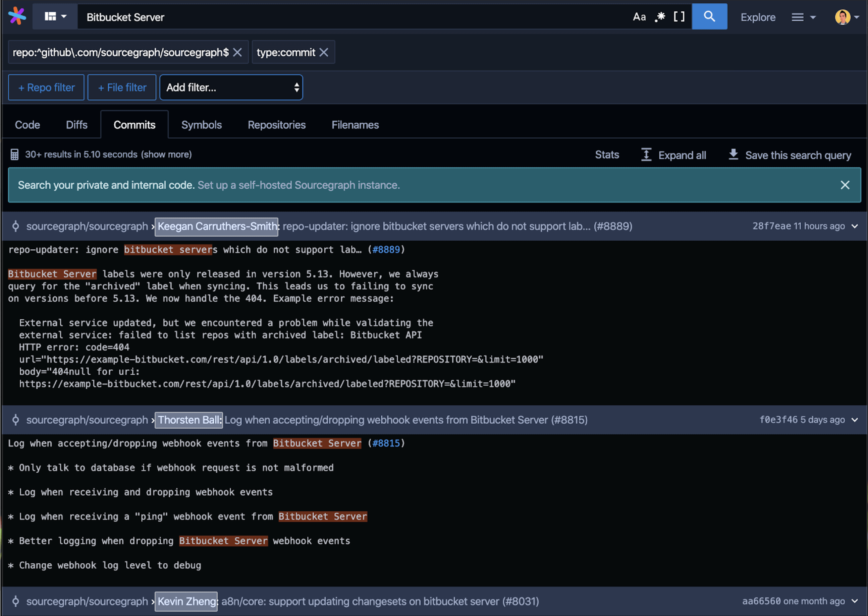Open commit title Log when accepting/dropping webhook
868x616 pixels.
point(406,420)
